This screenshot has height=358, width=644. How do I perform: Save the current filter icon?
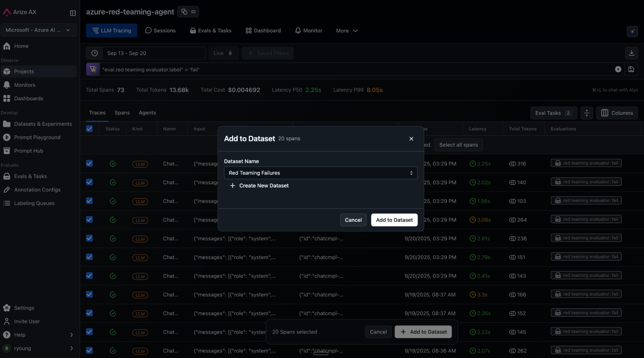coord(631,69)
